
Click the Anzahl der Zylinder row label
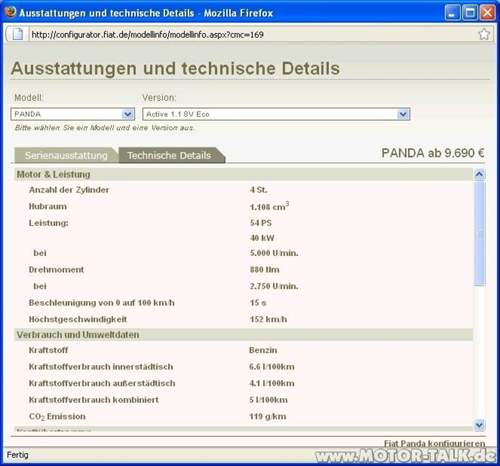pos(69,190)
